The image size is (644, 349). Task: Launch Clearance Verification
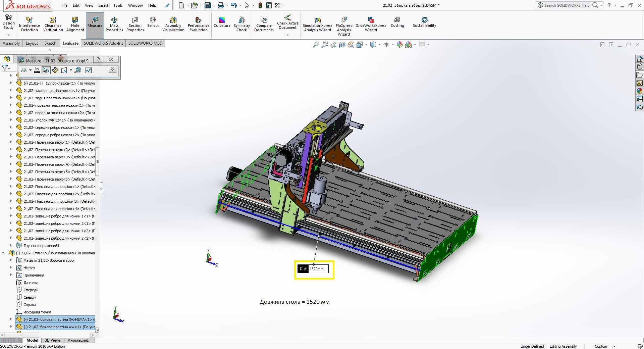click(x=53, y=24)
